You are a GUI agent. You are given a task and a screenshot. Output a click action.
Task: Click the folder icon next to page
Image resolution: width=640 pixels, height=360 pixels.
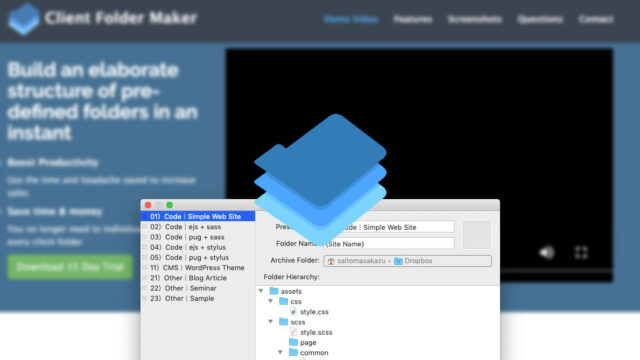(293, 342)
